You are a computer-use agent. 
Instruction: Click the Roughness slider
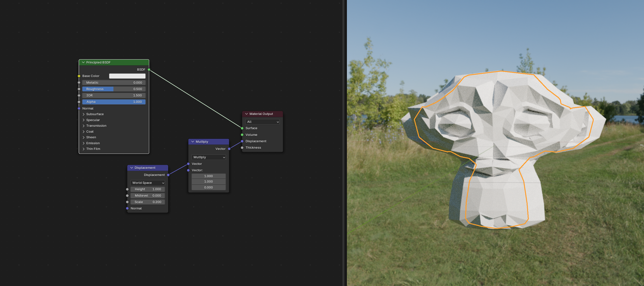pos(114,89)
